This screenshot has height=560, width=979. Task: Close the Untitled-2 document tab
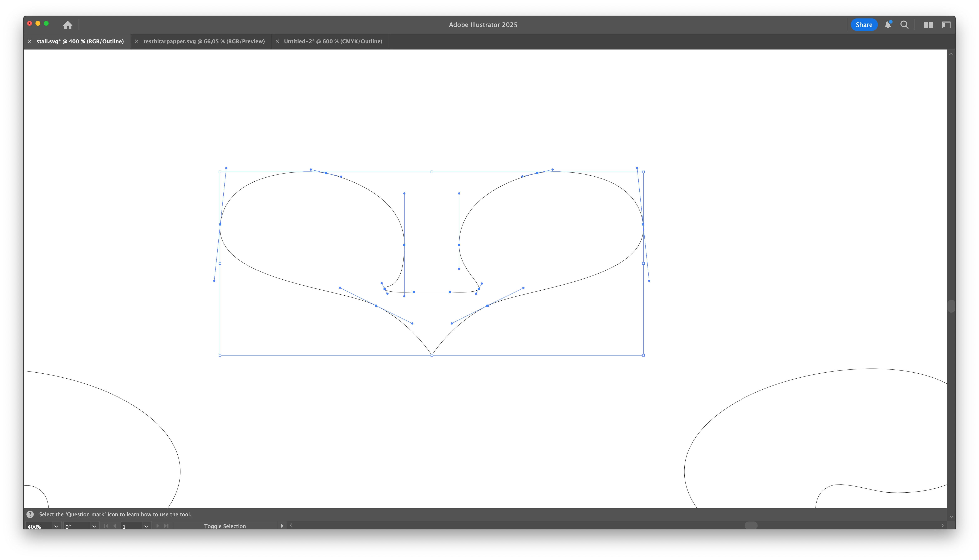click(277, 41)
